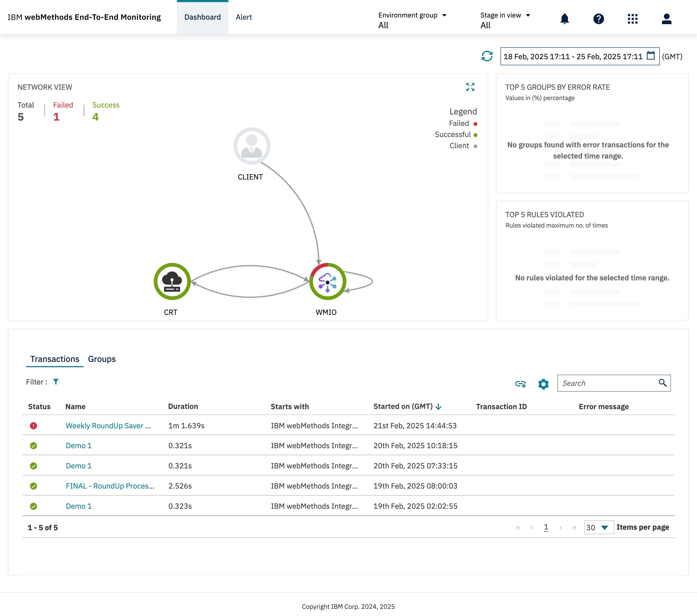This screenshot has height=616, width=697.
Task: Sort by the Name column header
Action: pos(75,406)
